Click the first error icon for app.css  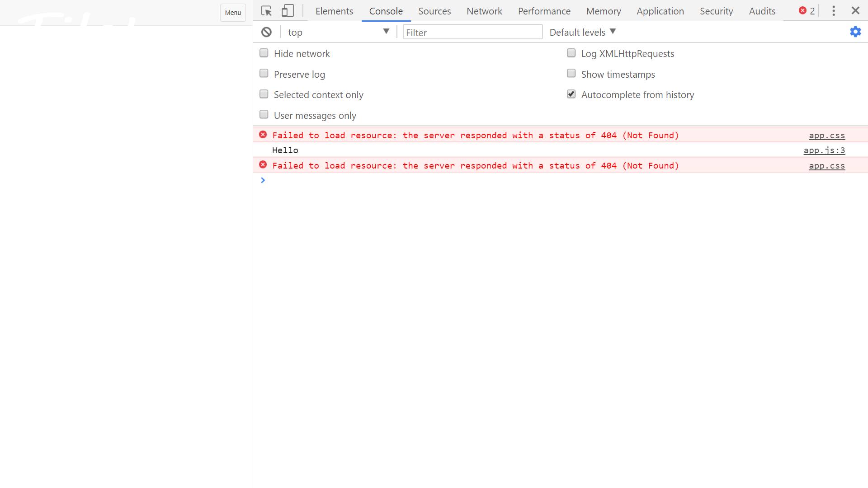click(x=263, y=135)
